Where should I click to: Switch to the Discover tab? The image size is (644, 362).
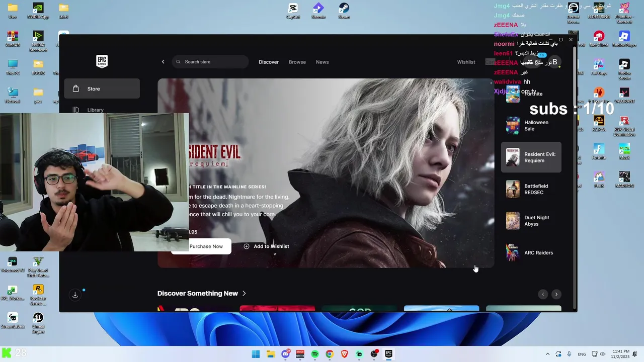(269, 62)
